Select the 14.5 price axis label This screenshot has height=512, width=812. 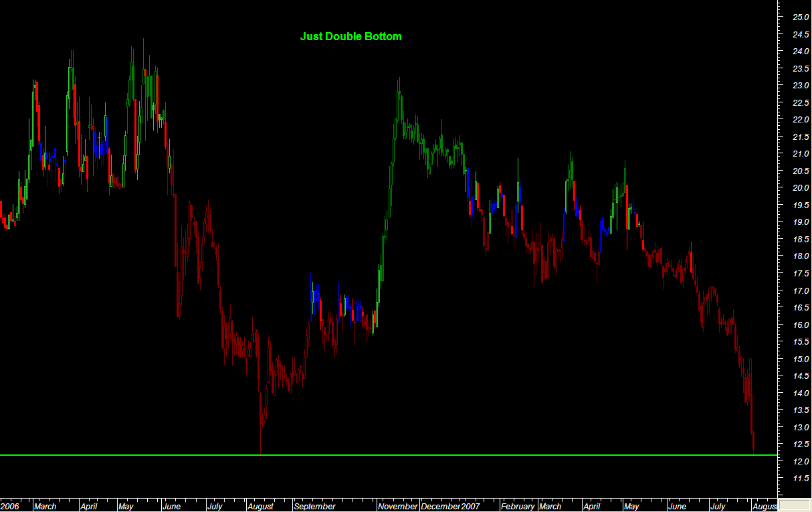[x=801, y=376]
